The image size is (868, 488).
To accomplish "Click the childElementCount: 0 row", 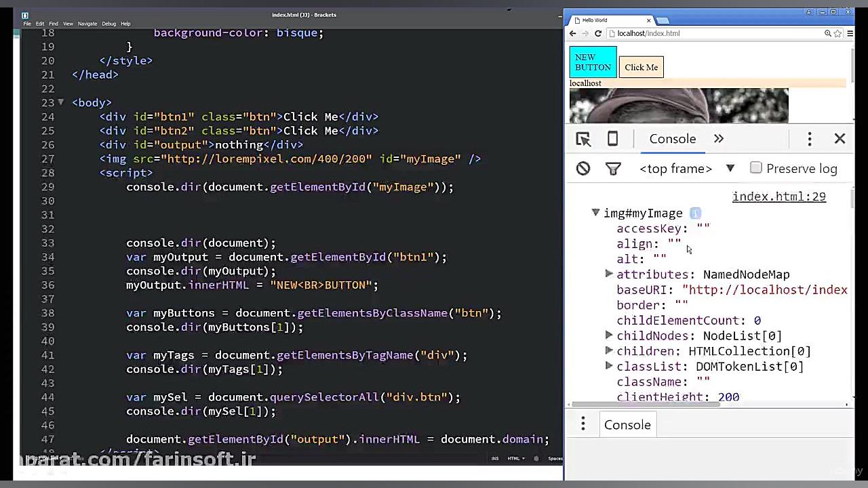I will [x=688, y=320].
